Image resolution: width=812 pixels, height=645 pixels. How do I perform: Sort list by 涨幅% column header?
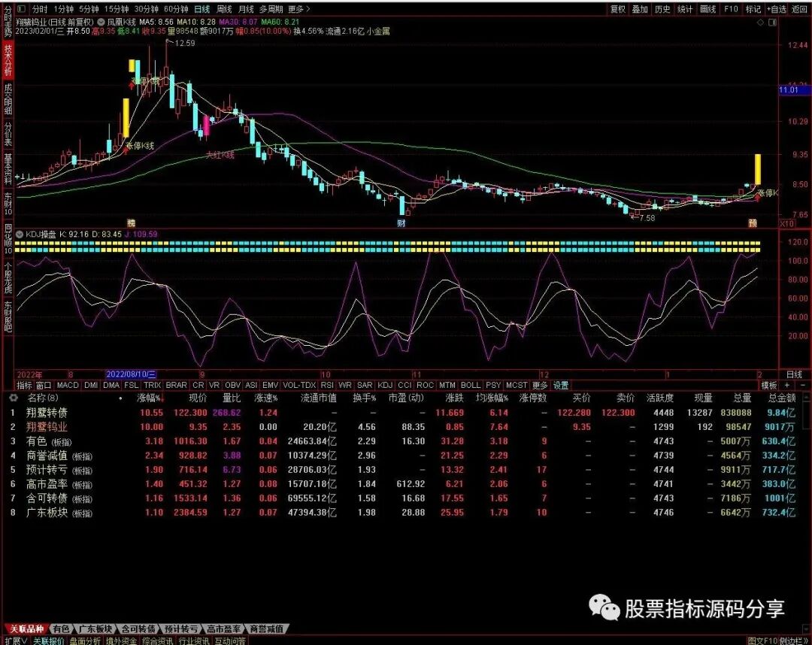[x=149, y=398]
